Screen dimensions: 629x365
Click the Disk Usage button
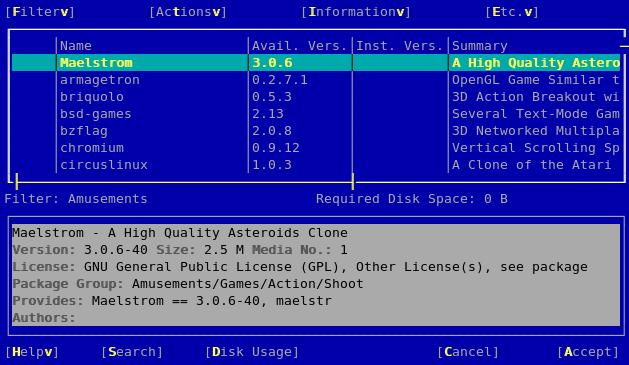tap(252, 352)
